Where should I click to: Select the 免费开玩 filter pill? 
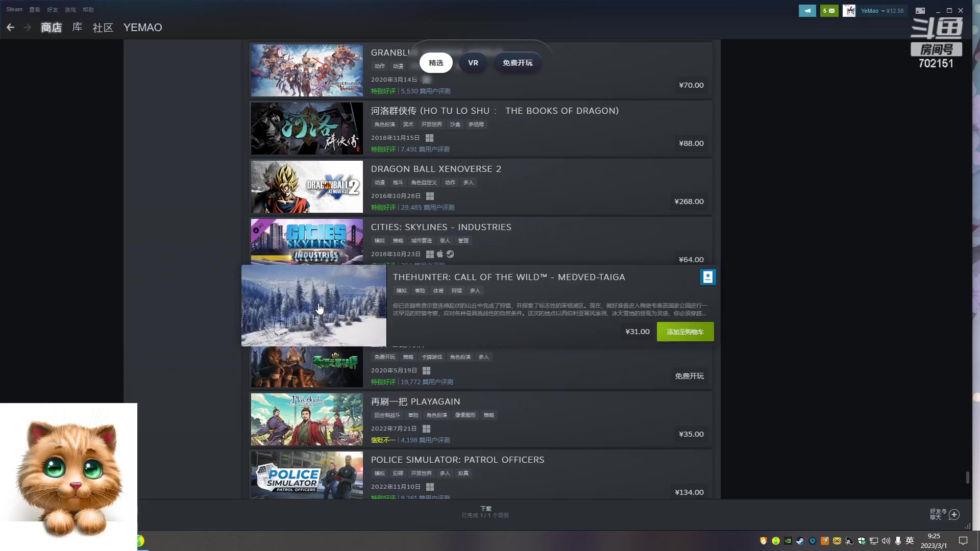click(x=518, y=63)
